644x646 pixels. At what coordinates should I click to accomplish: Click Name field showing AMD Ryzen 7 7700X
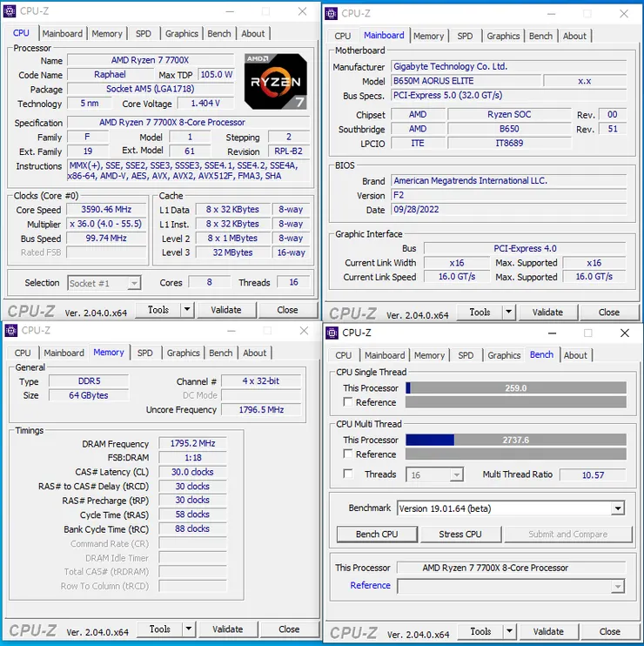tap(151, 60)
